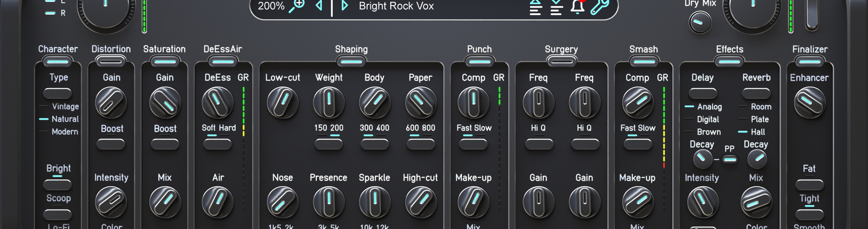Open the 200% zoom level selector
This screenshot has height=229, width=868.
point(271,6)
